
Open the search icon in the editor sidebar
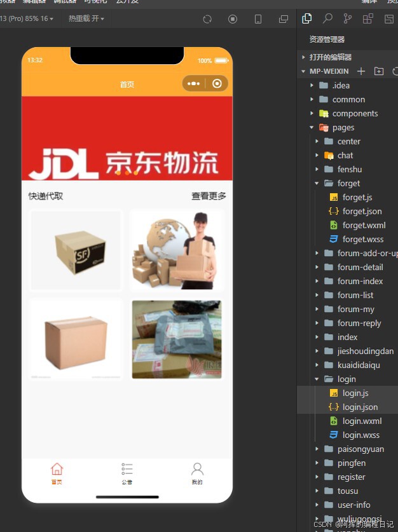[x=327, y=18]
